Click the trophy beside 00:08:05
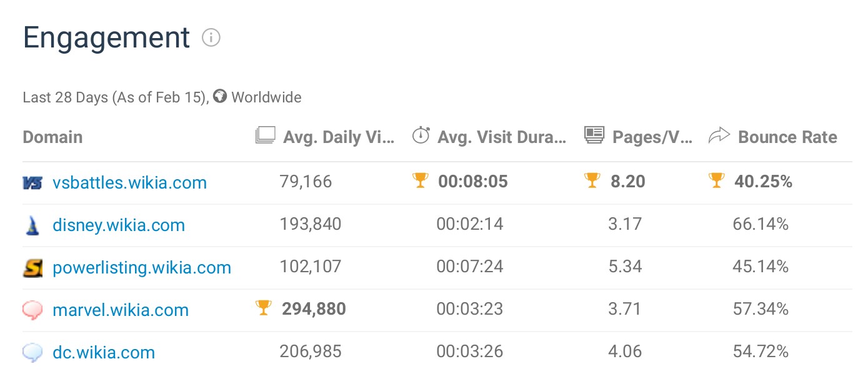 [x=421, y=180]
